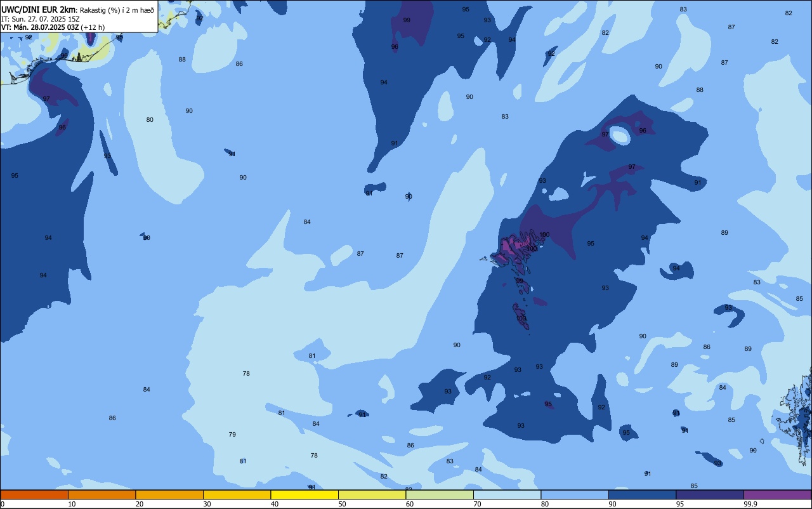The image size is (812, 509).
Task: Click the 10–20 orange legend segment
Action: [101, 494]
